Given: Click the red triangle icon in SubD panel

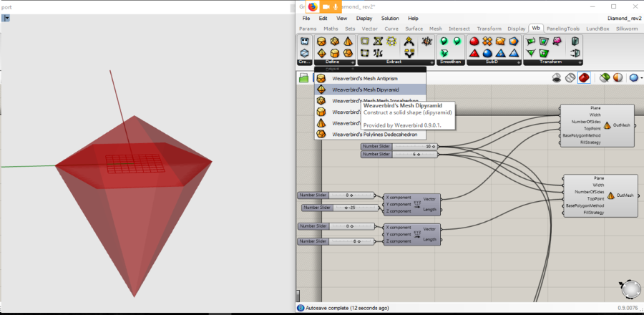Looking at the screenshot, I should 474,53.
